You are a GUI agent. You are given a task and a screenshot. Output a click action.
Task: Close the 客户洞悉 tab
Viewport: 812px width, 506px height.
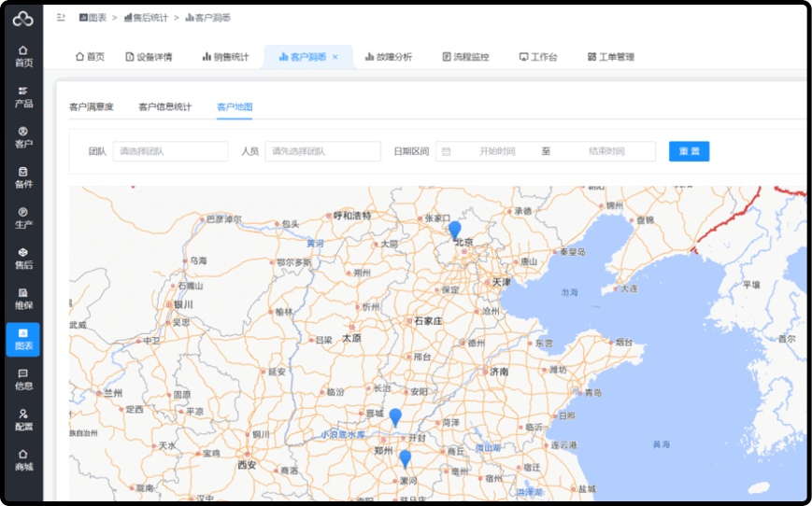coord(335,57)
